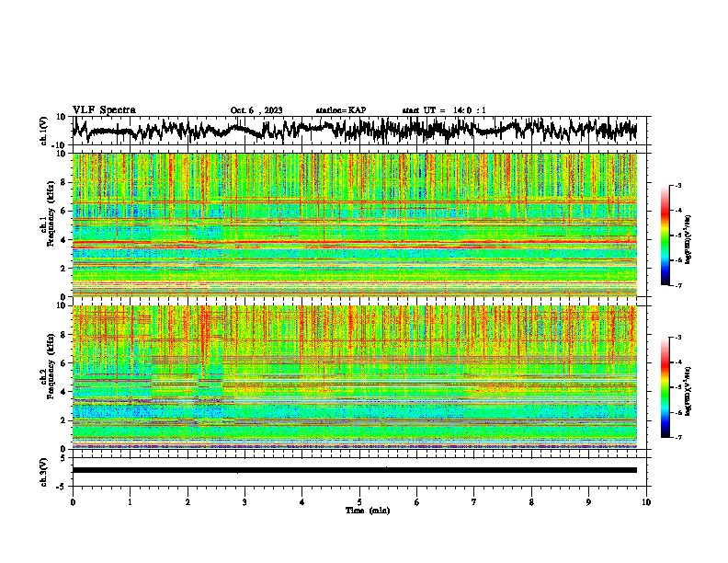Click time axis tick label "0"
This screenshot has height=563, width=728.
click(x=73, y=502)
